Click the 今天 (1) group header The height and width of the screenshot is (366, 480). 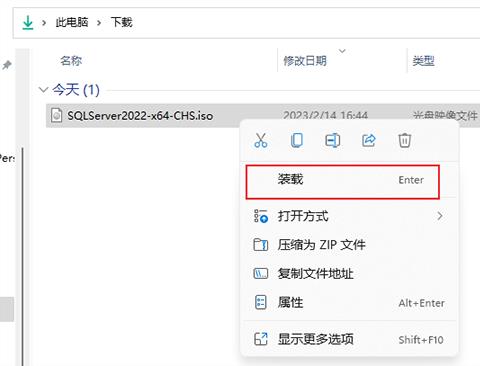[x=76, y=90]
